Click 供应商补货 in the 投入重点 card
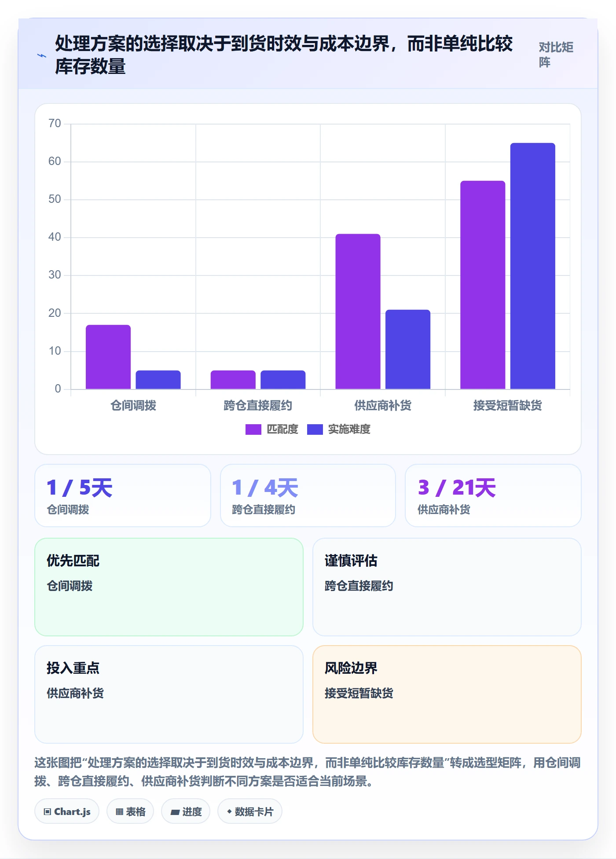The height and width of the screenshot is (859, 616). [x=75, y=693]
